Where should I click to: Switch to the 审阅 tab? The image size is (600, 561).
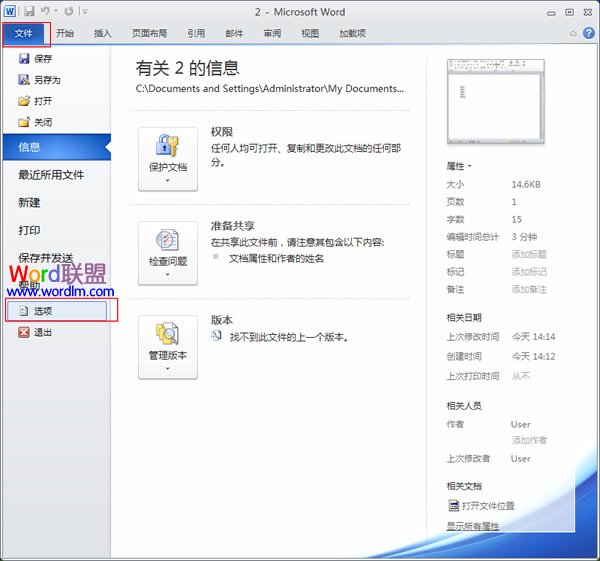[272, 34]
